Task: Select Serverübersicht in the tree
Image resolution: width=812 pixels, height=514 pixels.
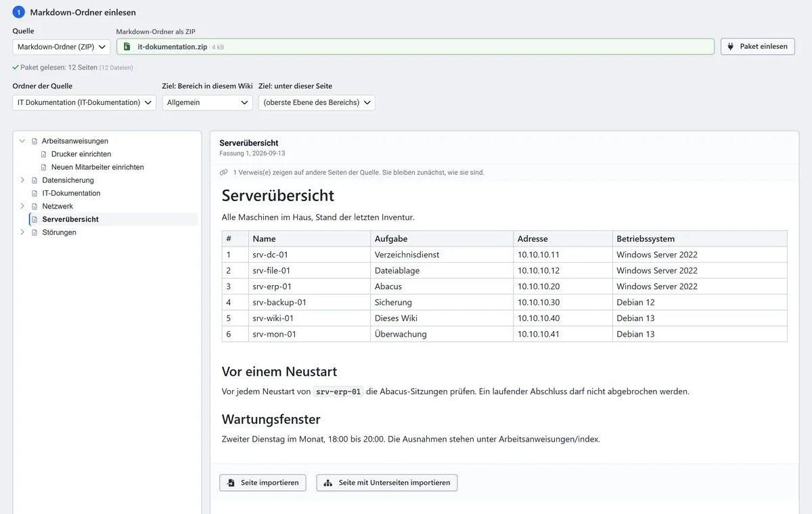Action: (x=70, y=219)
